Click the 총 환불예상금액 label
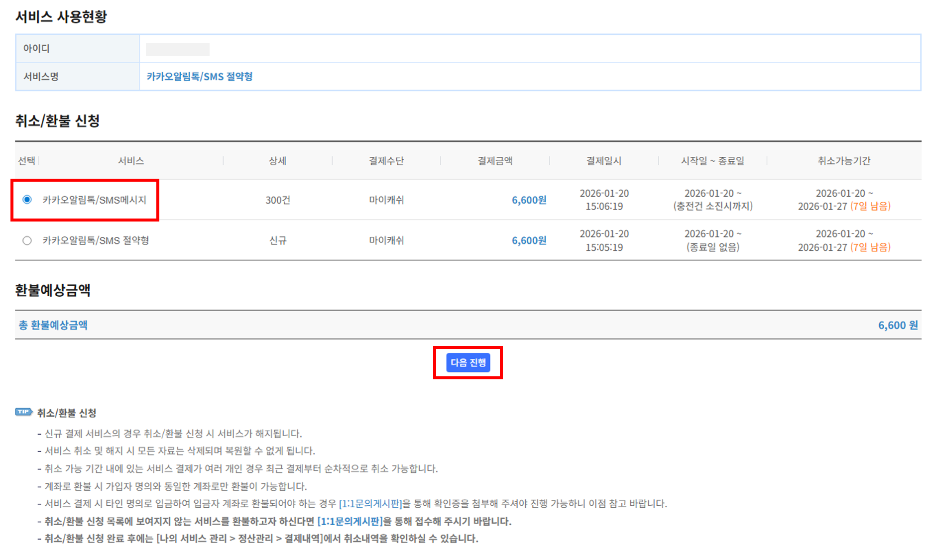Image resolution: width=936 pixels, height=560 pixels. [x=53, y=325]
